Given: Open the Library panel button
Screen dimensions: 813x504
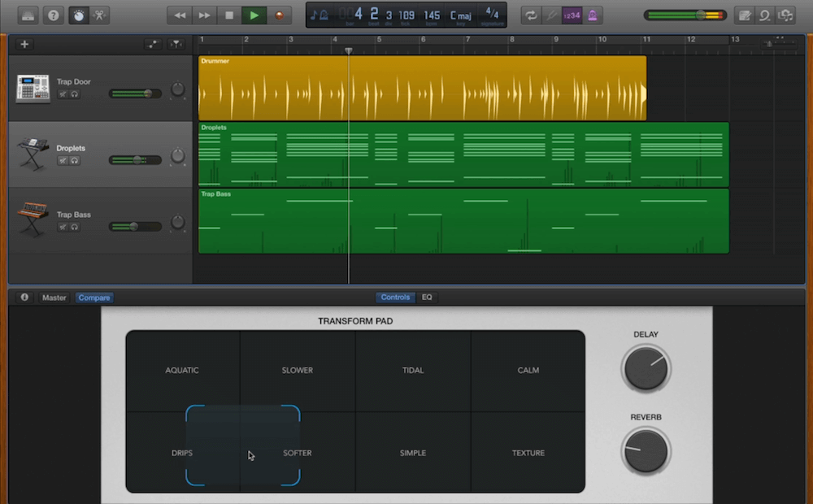Looking at the screenshot, I should point(28,15).
